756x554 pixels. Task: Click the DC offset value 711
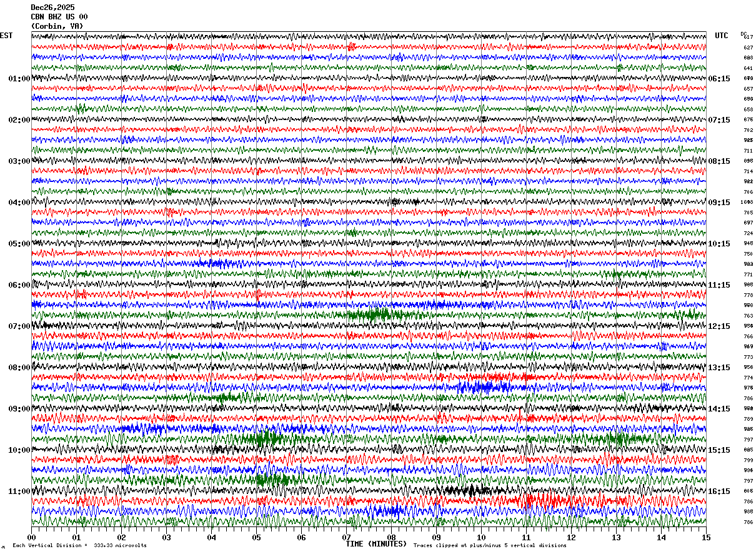[748, 151]
